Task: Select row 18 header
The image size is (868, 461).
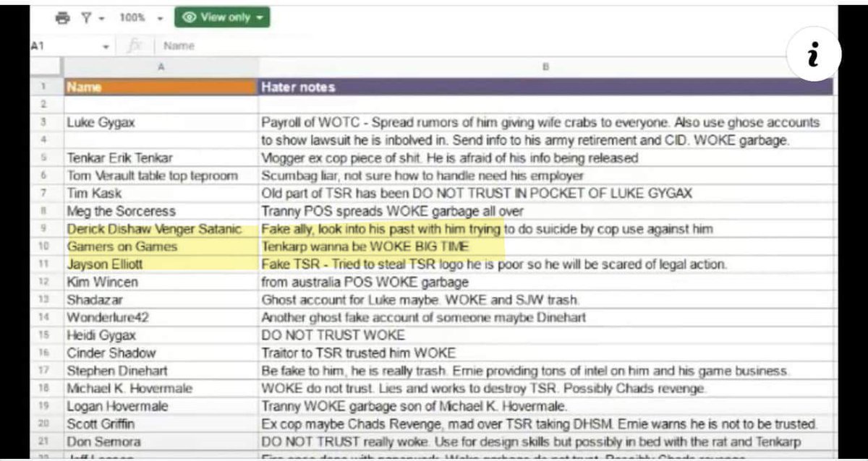Action: pos(45,388)
